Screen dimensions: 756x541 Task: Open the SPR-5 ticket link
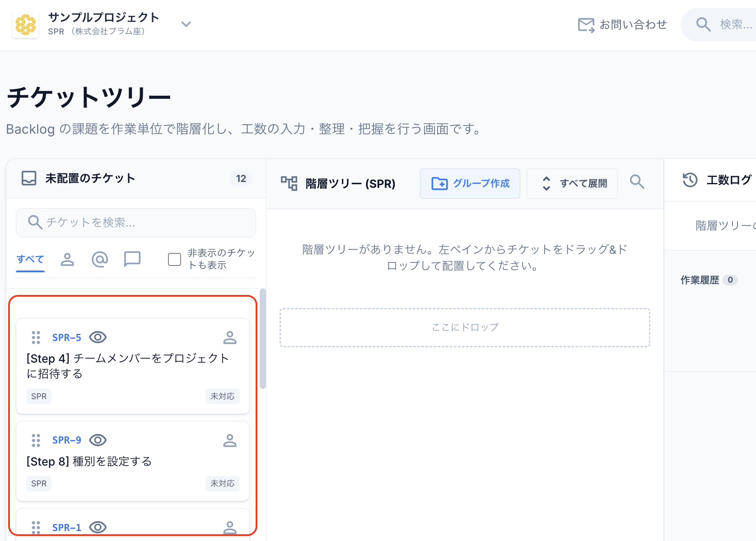click(66, 337)
